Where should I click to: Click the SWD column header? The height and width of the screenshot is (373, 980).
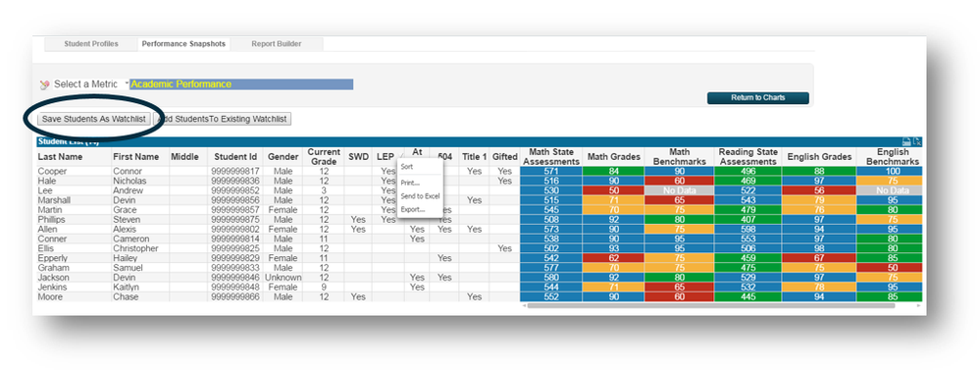358,156
